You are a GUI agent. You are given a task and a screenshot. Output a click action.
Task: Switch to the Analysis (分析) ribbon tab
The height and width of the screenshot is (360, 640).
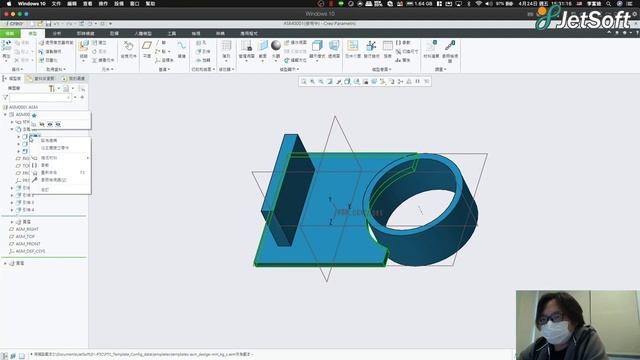[57, 33]
